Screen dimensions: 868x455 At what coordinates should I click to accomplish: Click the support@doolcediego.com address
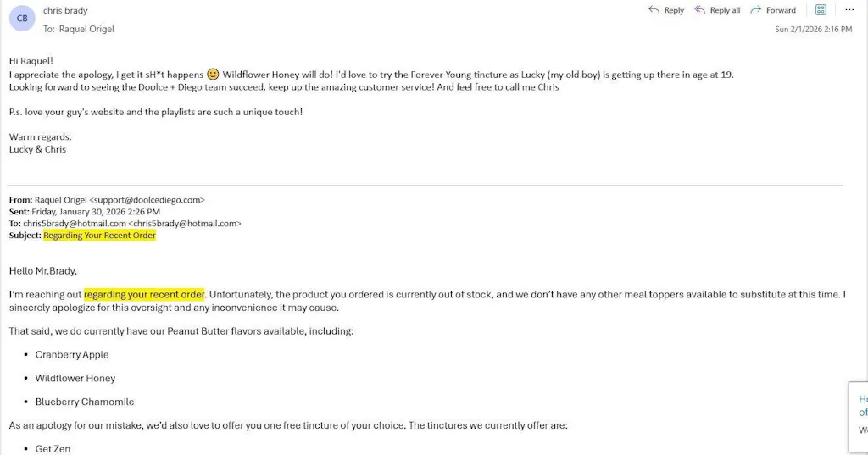point(147,200)
